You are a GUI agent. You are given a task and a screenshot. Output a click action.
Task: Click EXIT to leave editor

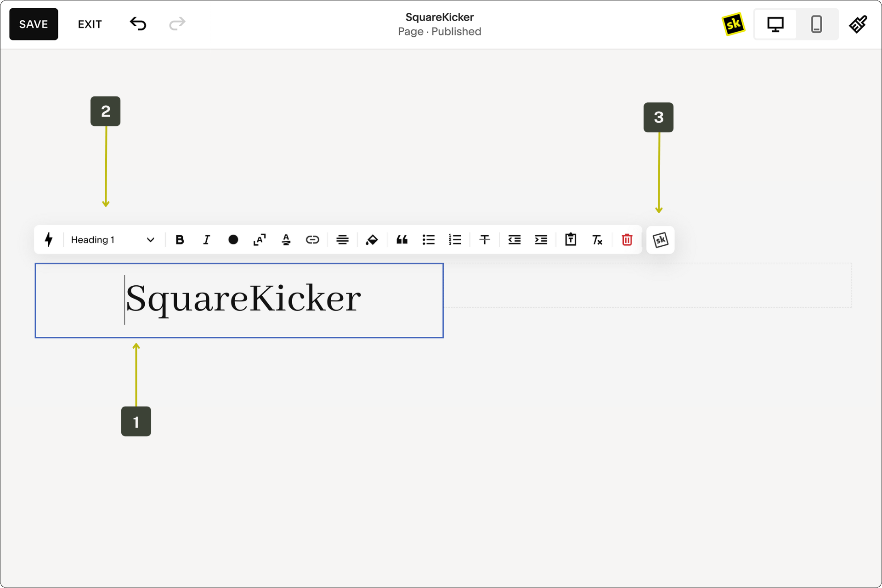pos(90,24)
